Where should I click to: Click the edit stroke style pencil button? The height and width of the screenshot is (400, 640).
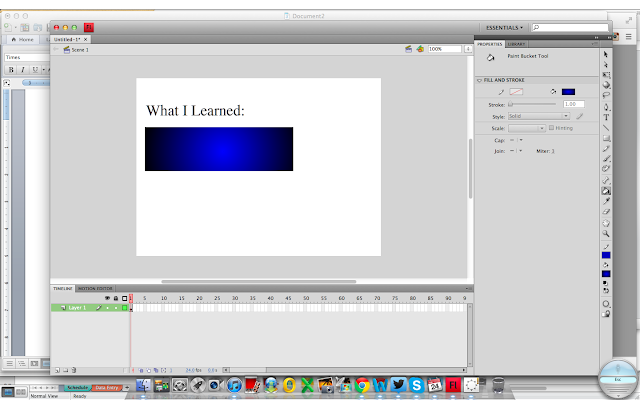pyautogui.click(x=579, y=116)
